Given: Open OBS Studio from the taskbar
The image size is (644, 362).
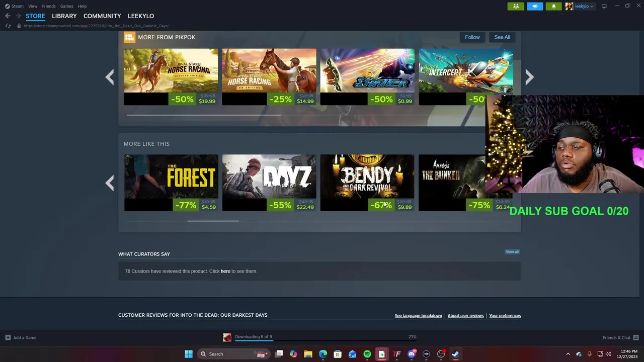Looking at the screenshot, I should click(x=441, y=354).
